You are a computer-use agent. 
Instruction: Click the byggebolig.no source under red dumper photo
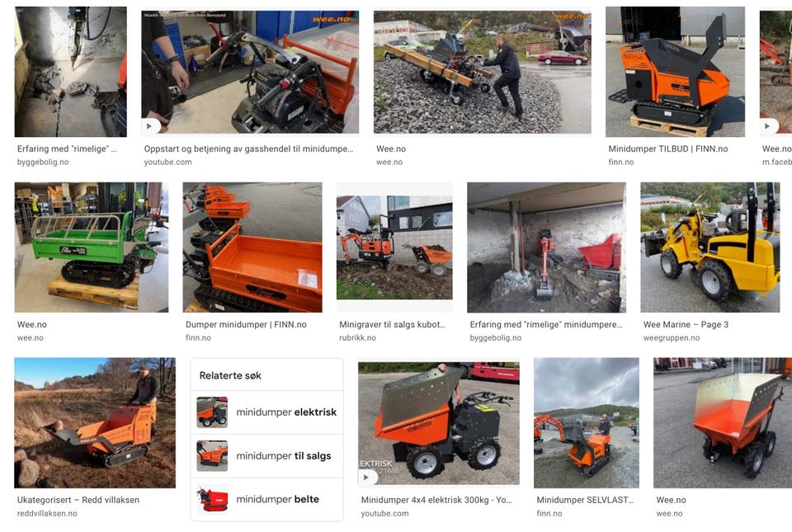pos(496,337)
